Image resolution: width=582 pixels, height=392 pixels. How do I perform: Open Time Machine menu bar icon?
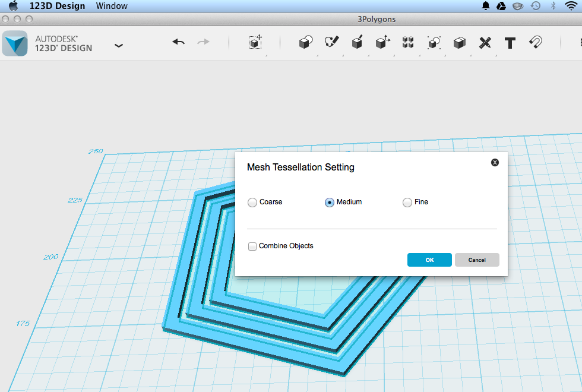[535, 5]
